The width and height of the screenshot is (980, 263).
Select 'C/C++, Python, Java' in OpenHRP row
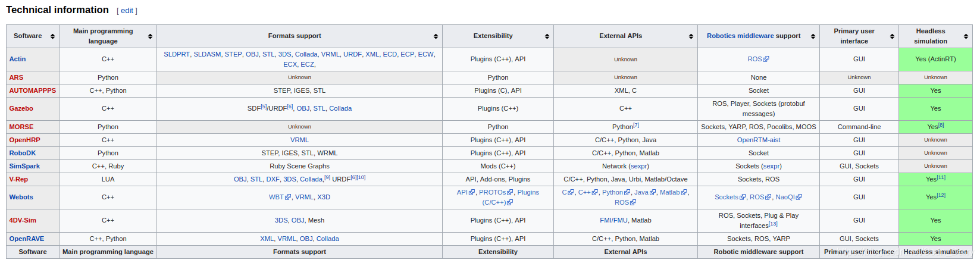(625, 140)
